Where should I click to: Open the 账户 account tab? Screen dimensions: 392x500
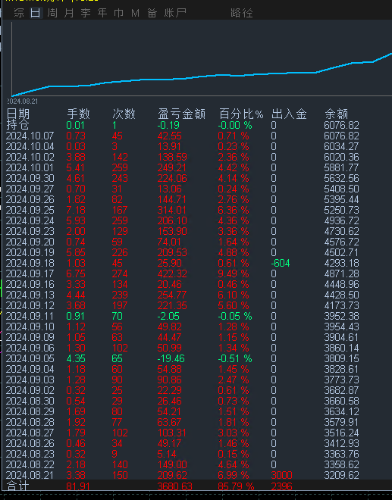point(175,13)
